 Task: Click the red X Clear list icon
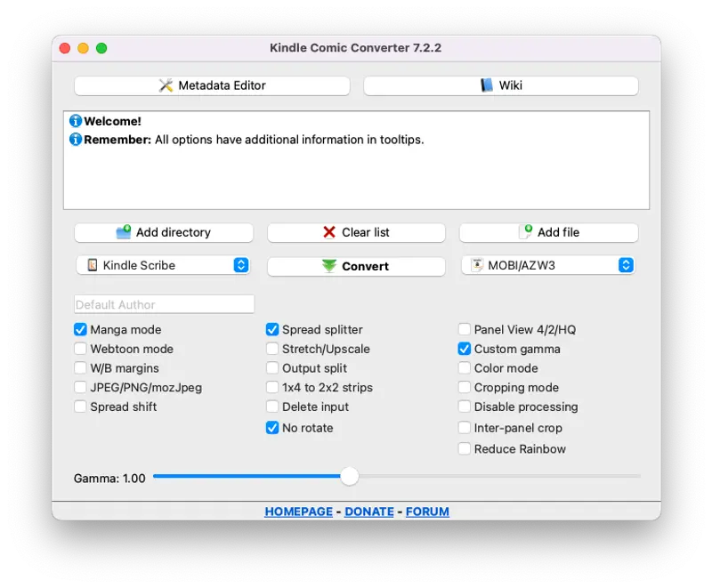click(329, 232)
